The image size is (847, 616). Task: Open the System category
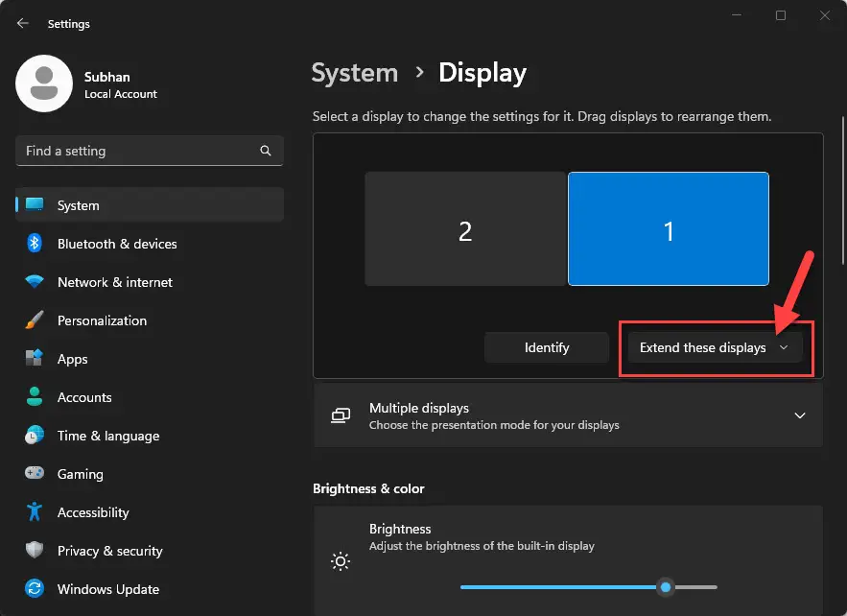[150, 204]
